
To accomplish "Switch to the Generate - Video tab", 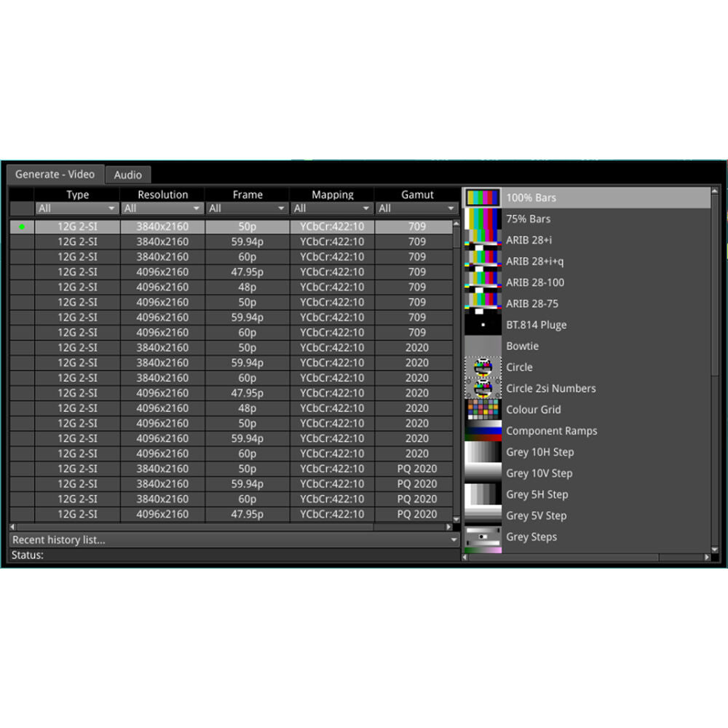I will point(55,174).
